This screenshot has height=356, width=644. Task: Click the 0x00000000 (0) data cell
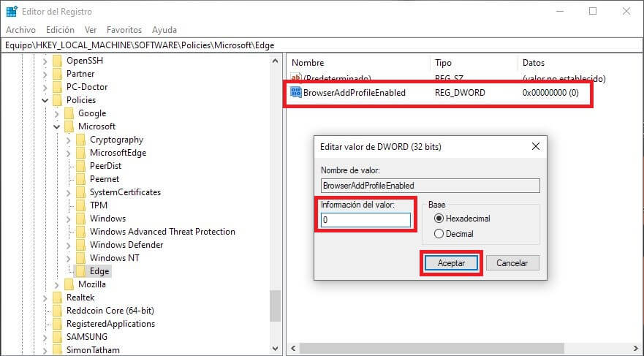point(550,92)
